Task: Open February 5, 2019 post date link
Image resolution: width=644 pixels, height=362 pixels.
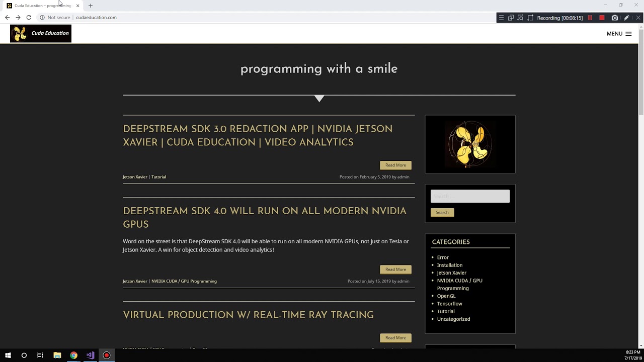Action: (x=375, y=177)
